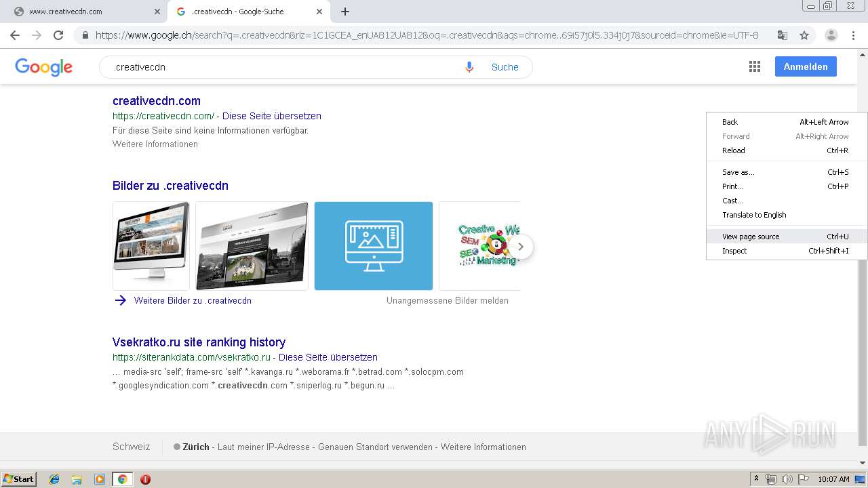Image resolution: width=868 pixels, height=488 pixels.
Task: Click the Google logo
Action: tap(43, 67)
